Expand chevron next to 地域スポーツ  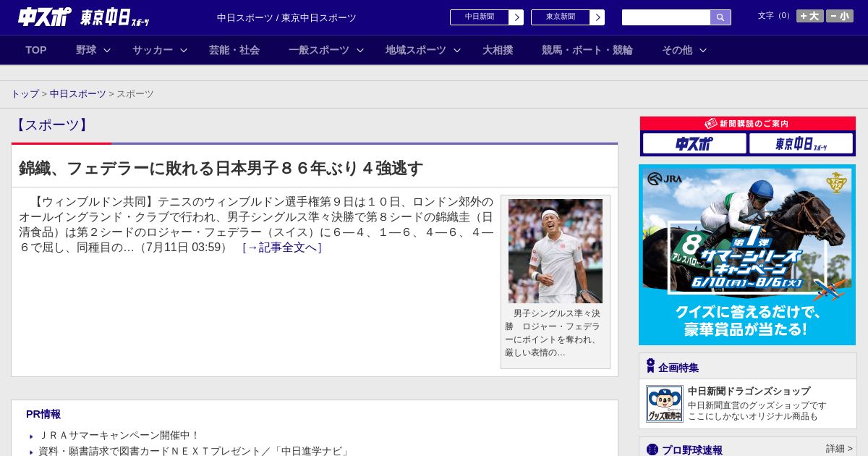457,51
